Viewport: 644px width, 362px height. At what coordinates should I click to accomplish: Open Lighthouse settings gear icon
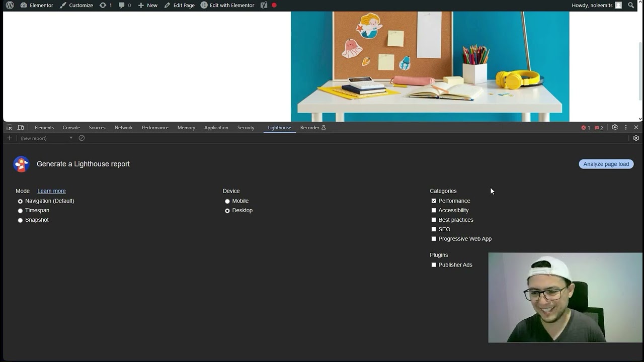[x=636, y=138]
